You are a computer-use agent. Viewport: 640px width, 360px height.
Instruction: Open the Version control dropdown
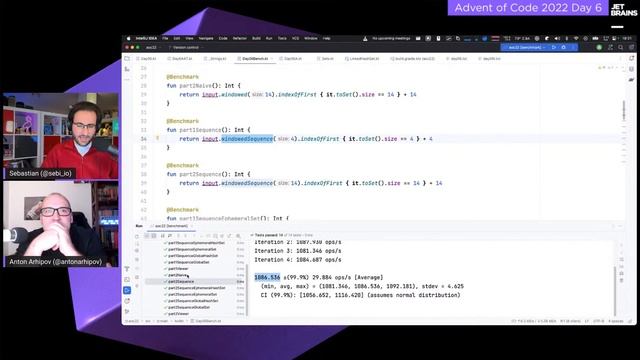coord(186,47)
